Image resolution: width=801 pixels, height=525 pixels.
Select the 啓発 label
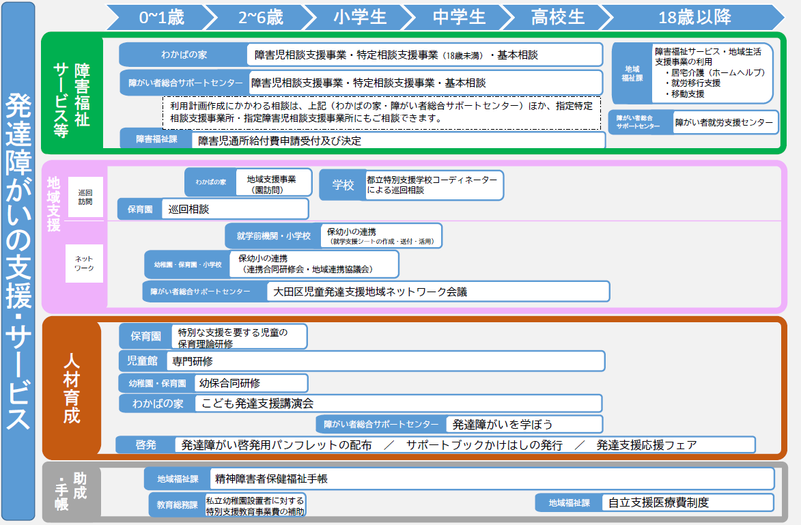tap(146, 445)
